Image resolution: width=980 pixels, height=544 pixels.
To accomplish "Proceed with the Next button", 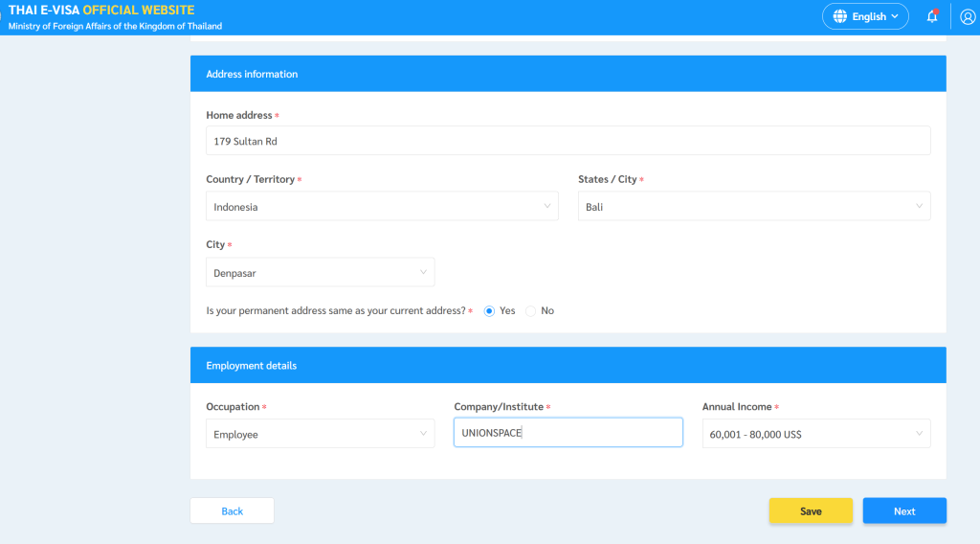I will click(x=903, y=511).
